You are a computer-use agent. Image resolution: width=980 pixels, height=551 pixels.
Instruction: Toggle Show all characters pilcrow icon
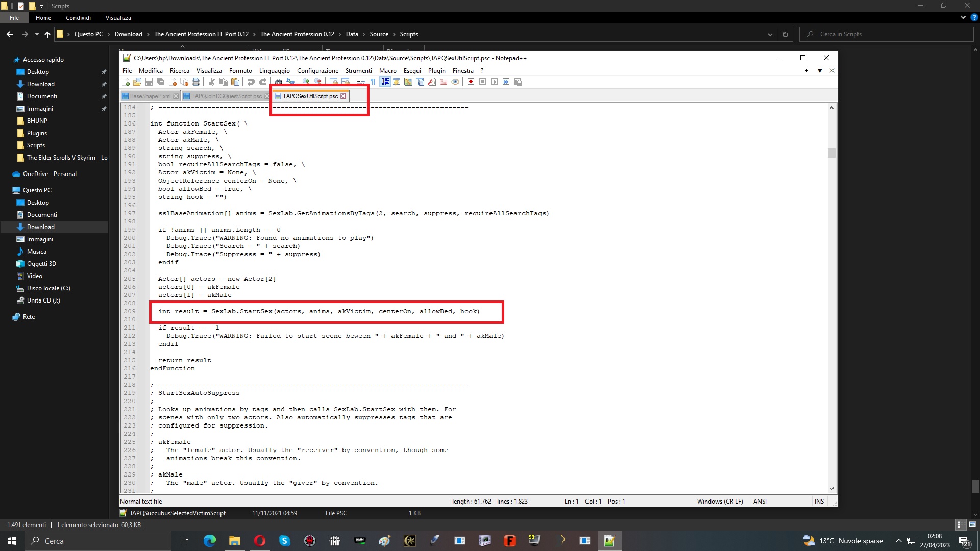pyautogui.click(x=373, y=82)
